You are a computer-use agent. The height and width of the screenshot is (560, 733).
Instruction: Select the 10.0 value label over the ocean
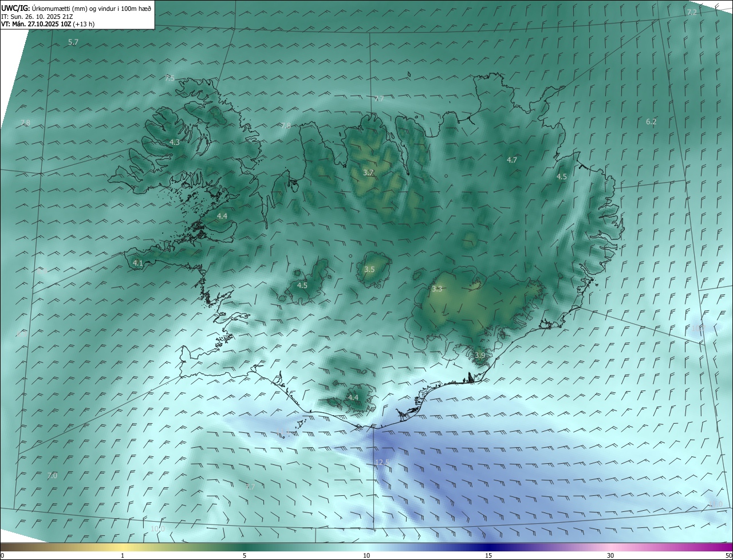(x=157, y=529)
